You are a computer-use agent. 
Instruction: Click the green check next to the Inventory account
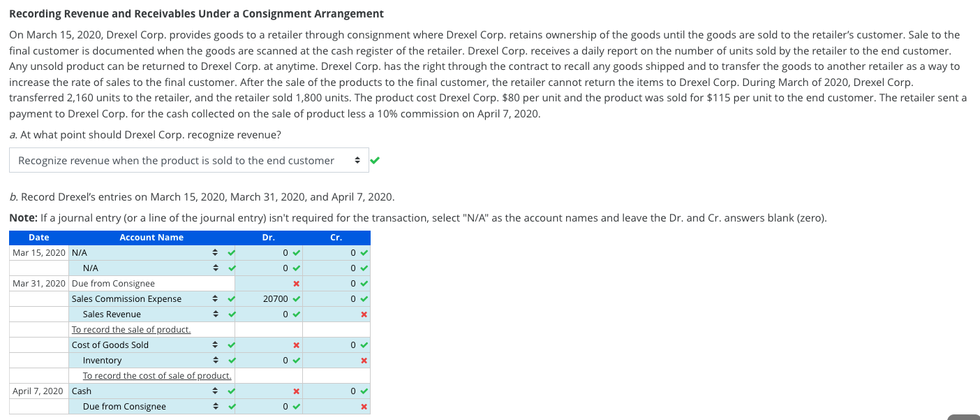point(231,360)
